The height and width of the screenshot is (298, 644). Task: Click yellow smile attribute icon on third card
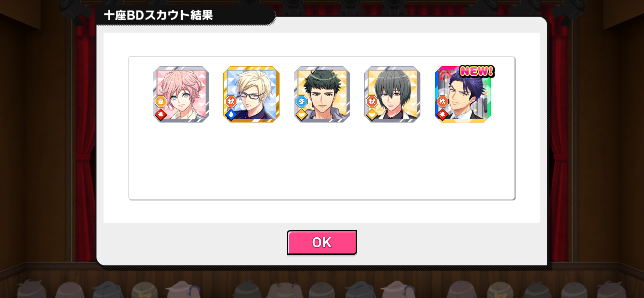pos(302,115)
